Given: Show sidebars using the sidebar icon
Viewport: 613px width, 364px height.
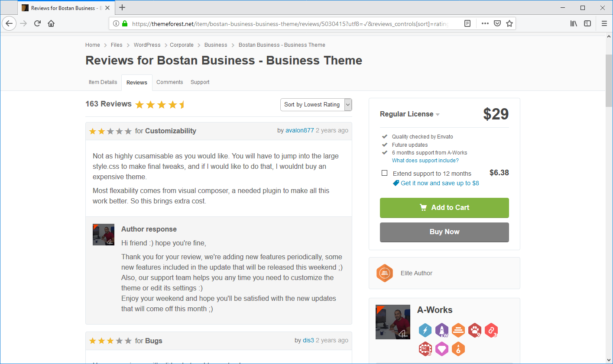Looking at the screenshot, I should tap(587, 23).
